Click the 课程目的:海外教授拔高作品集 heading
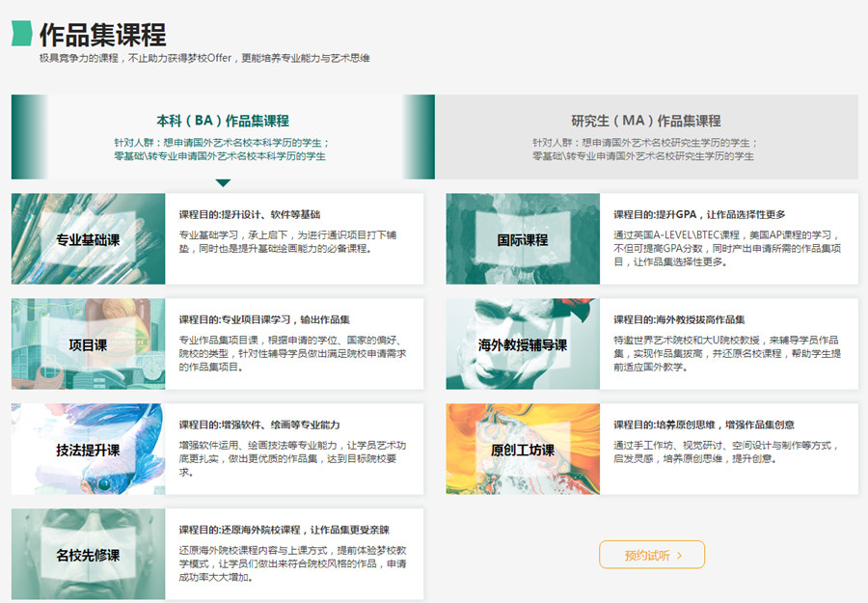Image resolution: width=868 pixels, height=603 pixels. click(x=679, y=319)
